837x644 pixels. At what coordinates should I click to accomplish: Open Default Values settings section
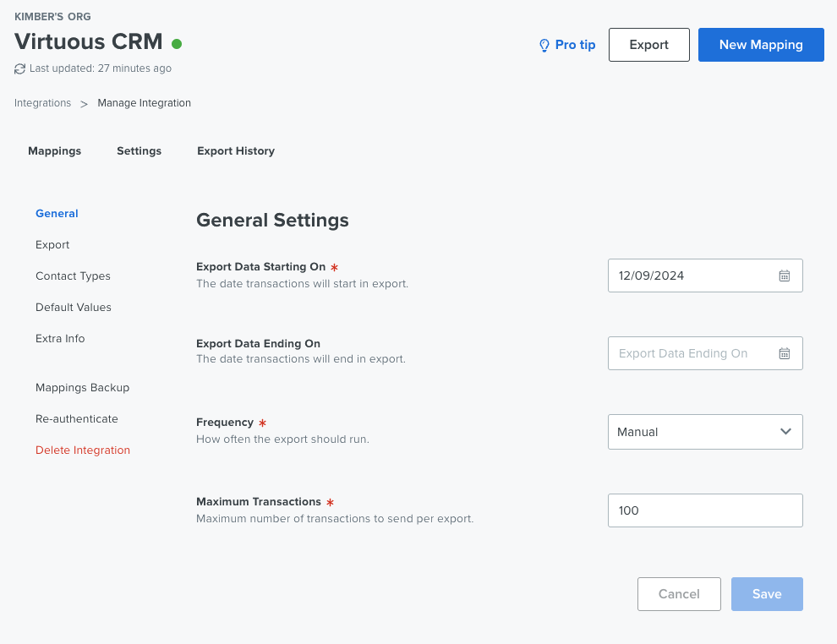74,308
